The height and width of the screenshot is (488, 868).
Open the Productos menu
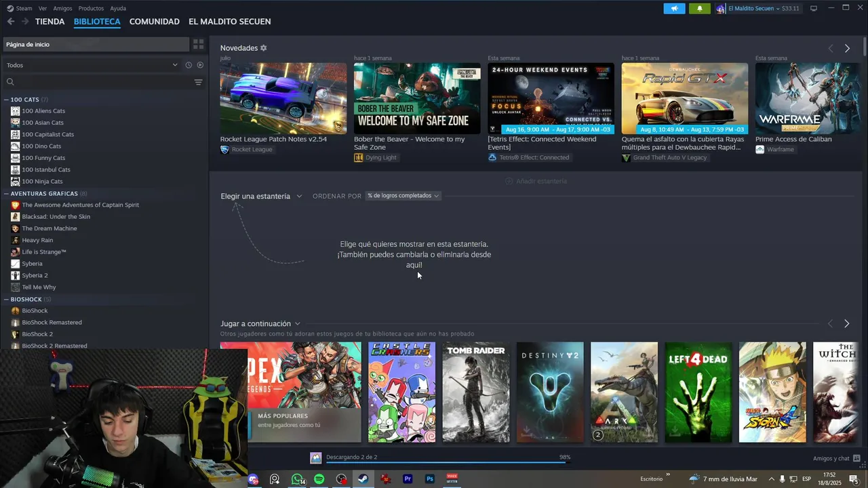coord(91,8)
